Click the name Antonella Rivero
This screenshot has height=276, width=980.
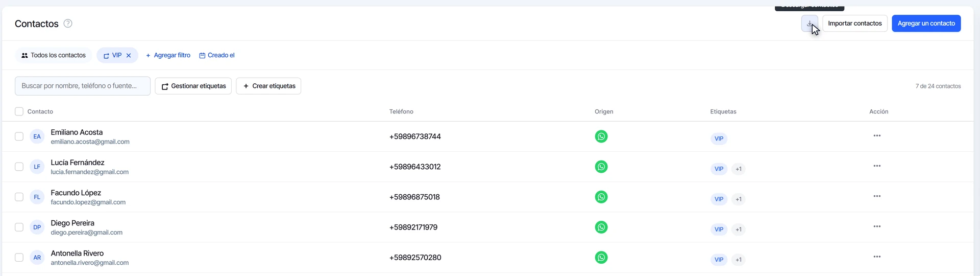click(x=77, y=253)
